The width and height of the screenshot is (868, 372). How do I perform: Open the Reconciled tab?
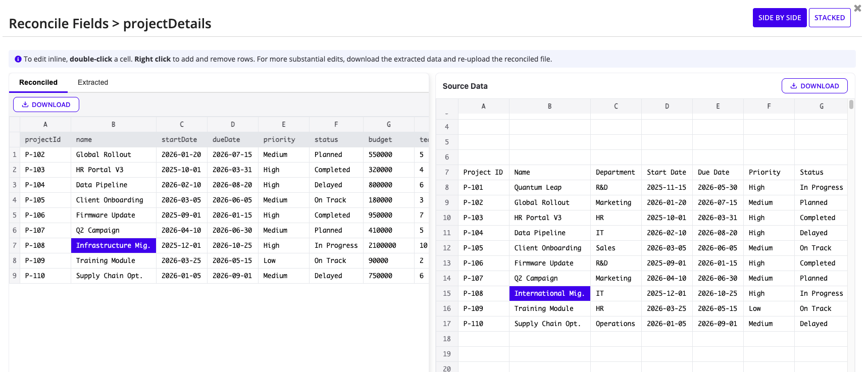[38, 82]
